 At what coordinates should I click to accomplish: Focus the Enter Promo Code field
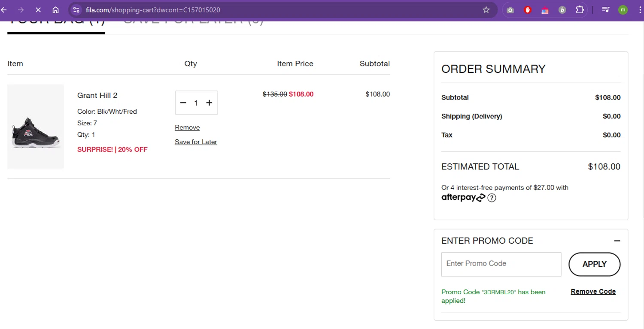[501, 264]
